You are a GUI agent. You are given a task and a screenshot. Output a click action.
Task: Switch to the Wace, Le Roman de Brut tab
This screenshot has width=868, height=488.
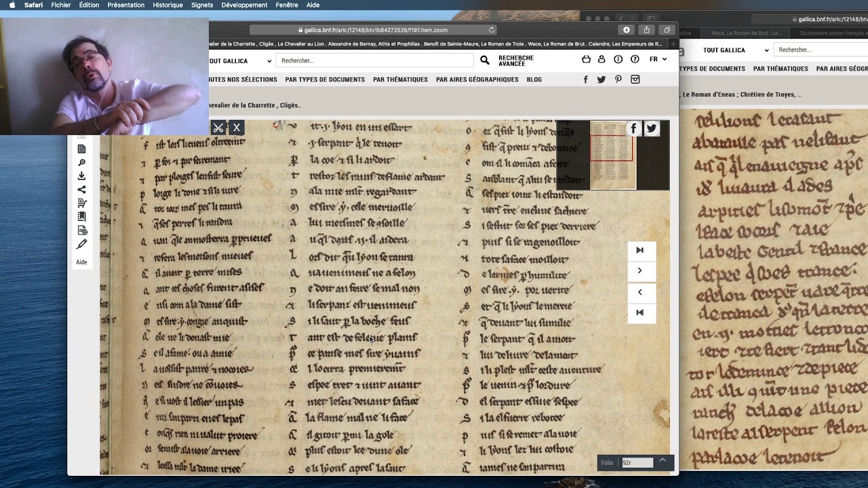[746, 33]
